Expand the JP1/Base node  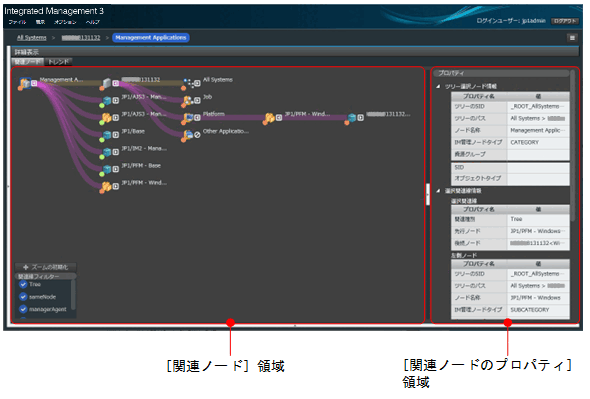click(116, 135)
